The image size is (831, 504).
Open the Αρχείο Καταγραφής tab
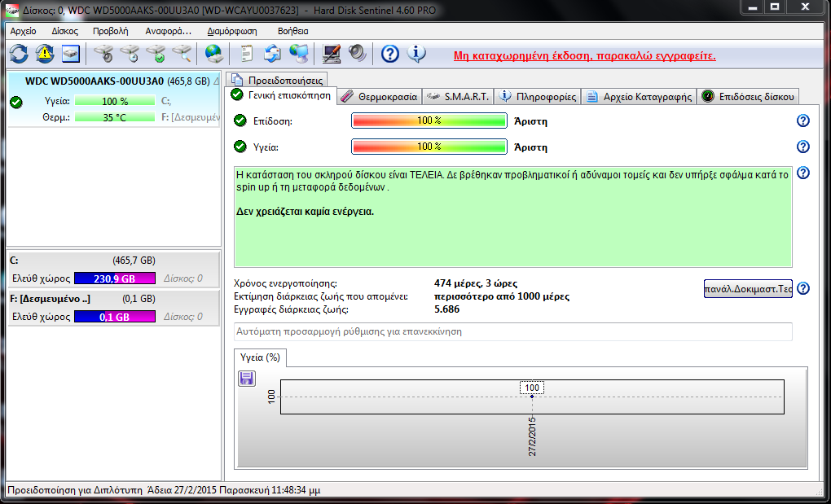tap(640, 97)
